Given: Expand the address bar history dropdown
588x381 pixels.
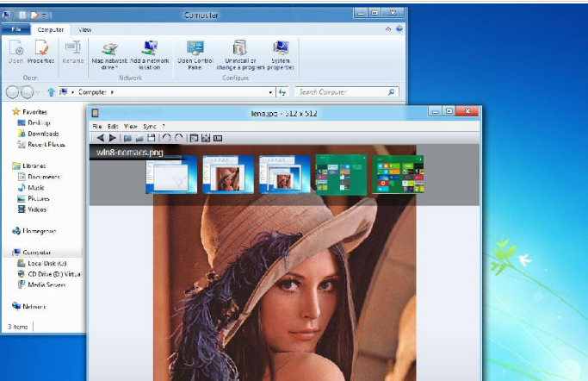Looking at the screenshot, I should coord(270,91).
